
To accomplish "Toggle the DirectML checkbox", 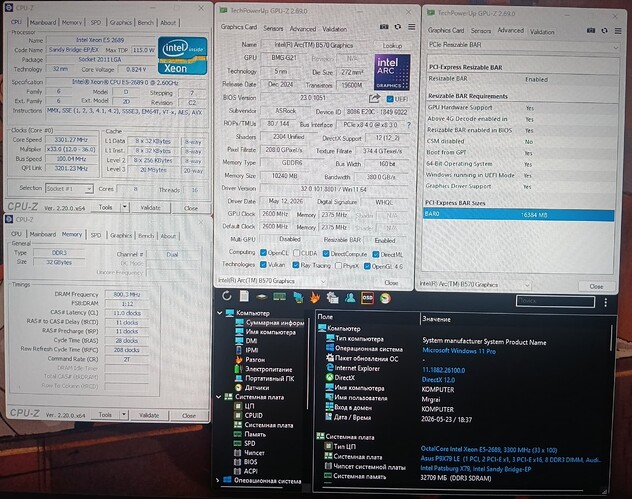I will click(376, 254).
